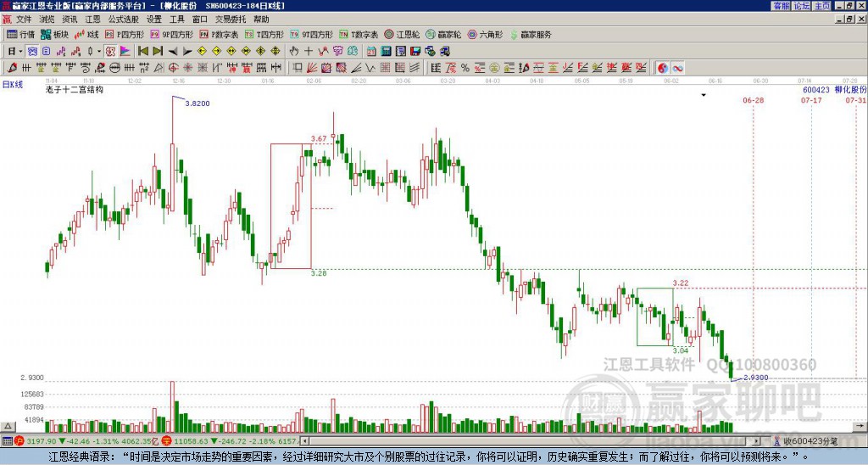Viewport: 868px width, 465px height.
Task: Click the horizontal scrollbar left arrow
Action: coord(304,441)
